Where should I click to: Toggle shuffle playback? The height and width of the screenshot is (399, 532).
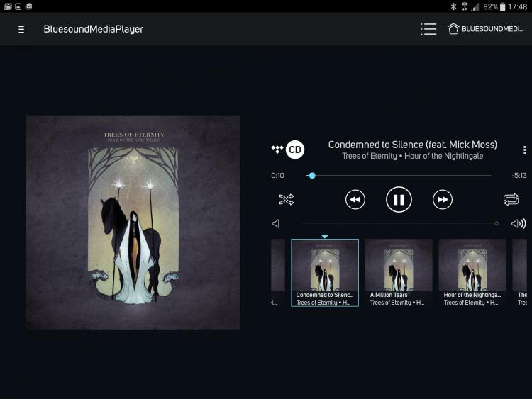[287, 199]
